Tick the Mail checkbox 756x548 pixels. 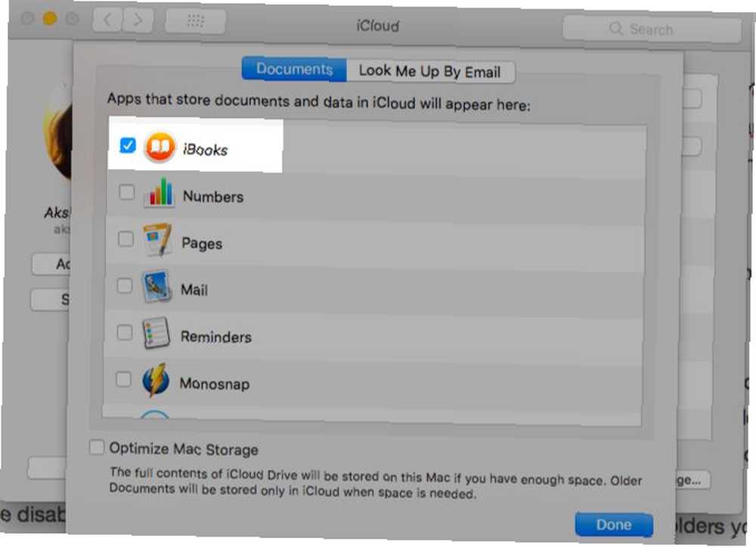(125, 285)
